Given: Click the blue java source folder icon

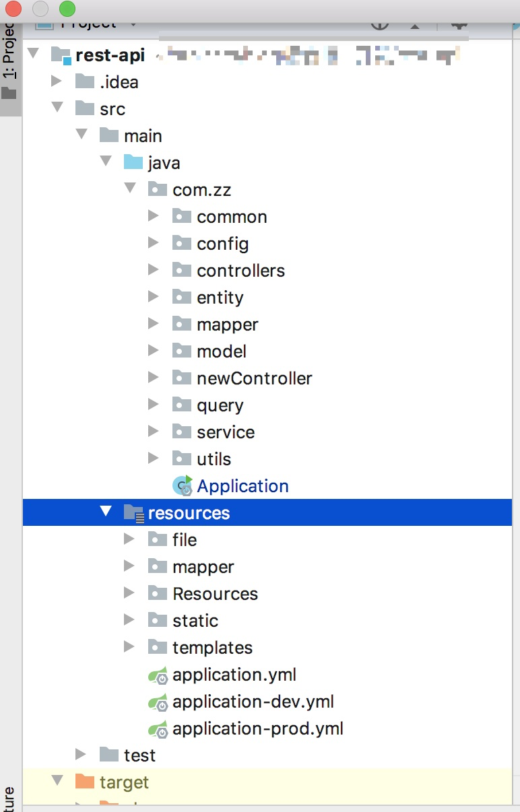Looking at the screenshot, I should [133, 163].
